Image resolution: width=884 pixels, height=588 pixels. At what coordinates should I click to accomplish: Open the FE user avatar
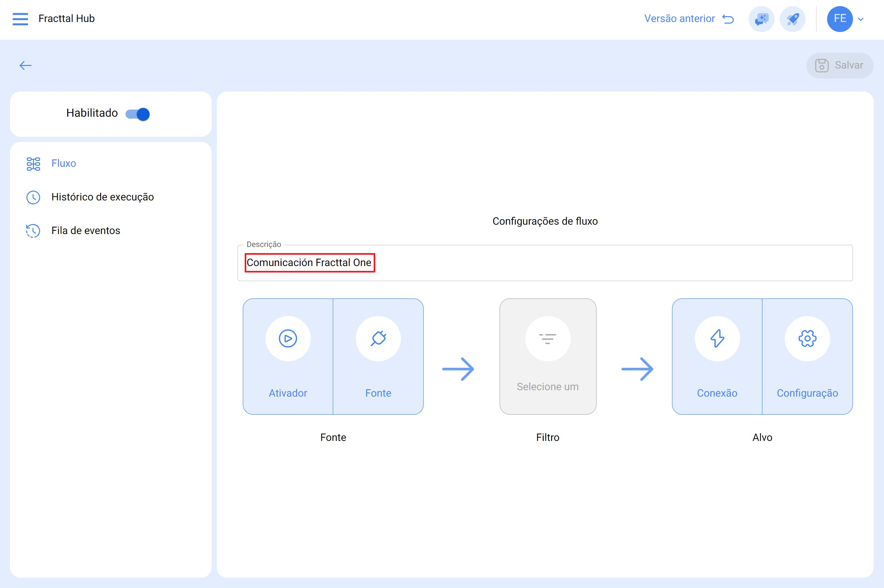click(840, 19)
